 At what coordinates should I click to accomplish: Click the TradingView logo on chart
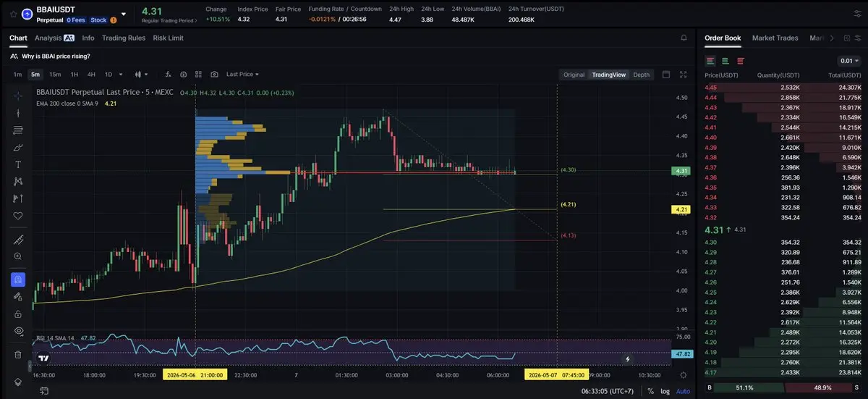click(43, 358)
